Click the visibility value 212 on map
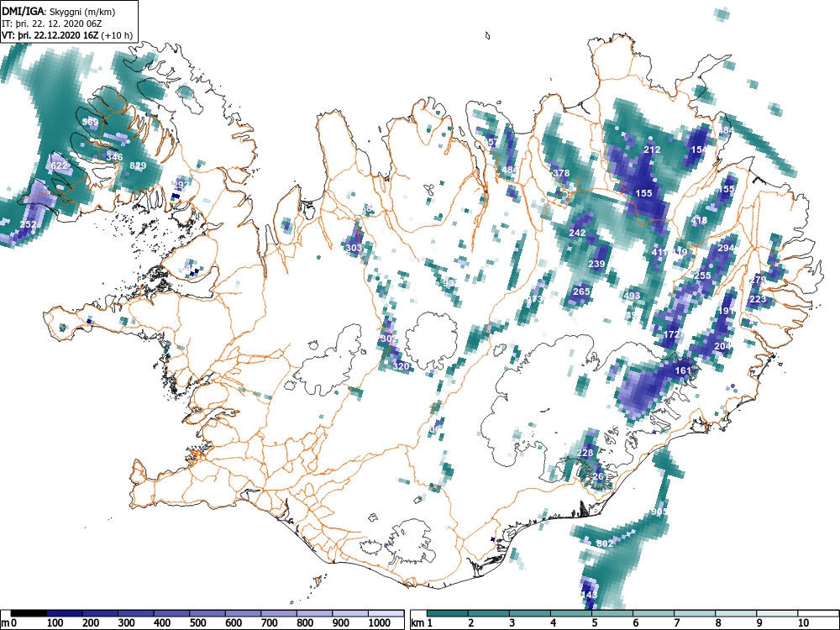Viewport: 840px width, 630px height. (x=652, y=150)
